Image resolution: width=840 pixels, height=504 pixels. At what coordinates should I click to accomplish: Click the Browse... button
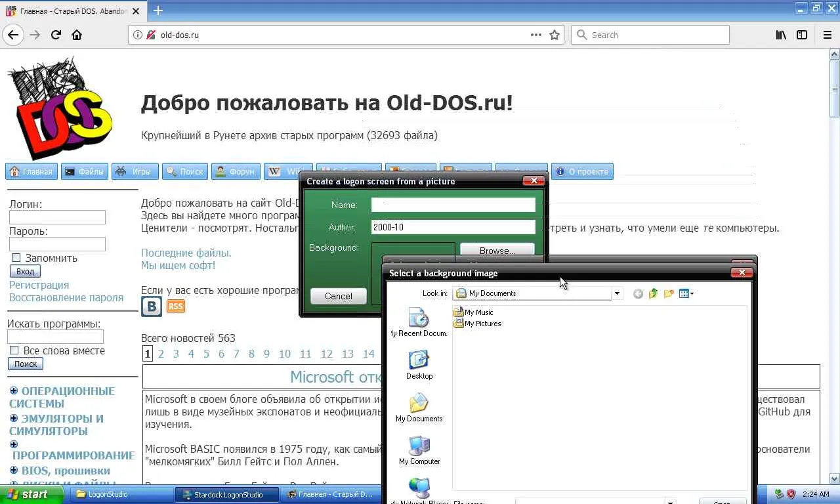pos(497,250)
